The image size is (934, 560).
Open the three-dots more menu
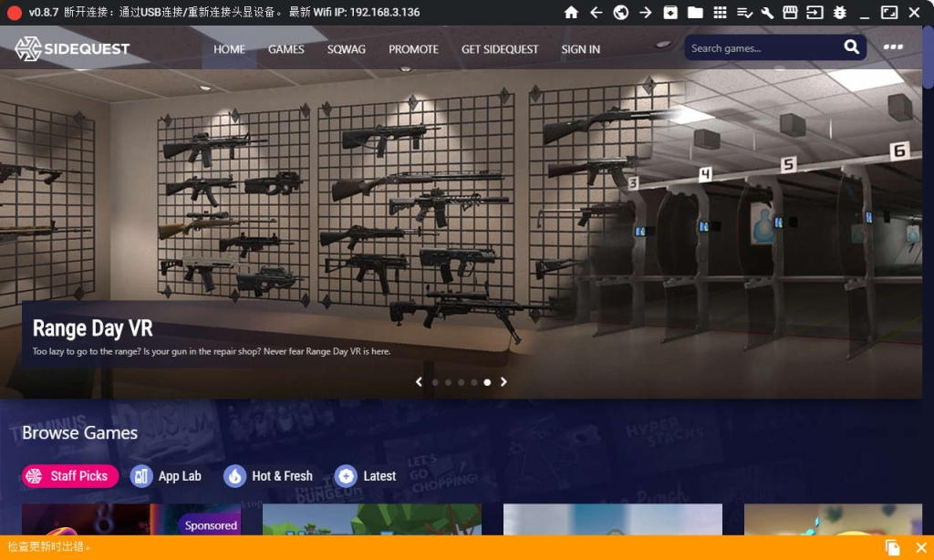click(x=893, y=47)
